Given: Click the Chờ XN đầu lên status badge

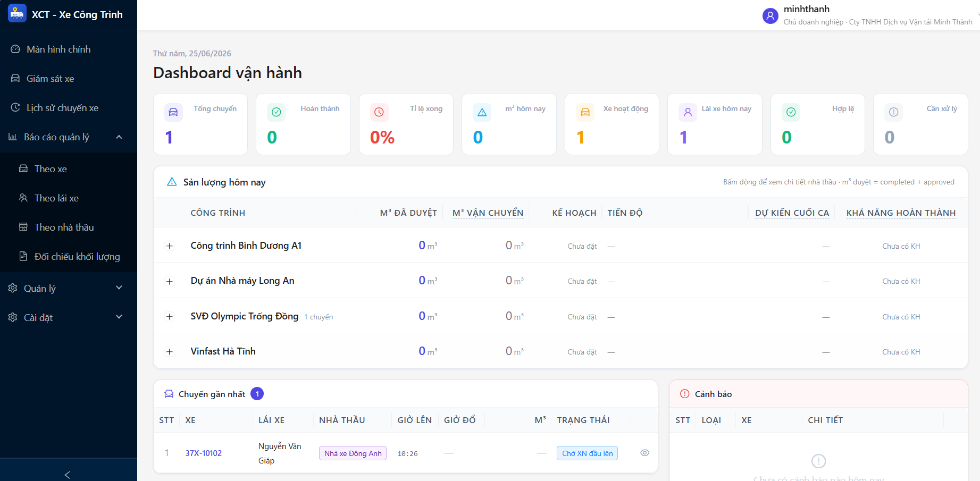Looking at the screenshot, I should click(x=587, y=453).
